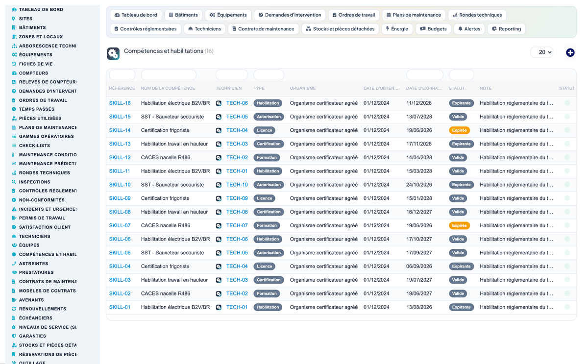Open the technician icon beside TECH-05 in SKILL-15 row
The image size is (588, 364).
tap(219, 117)
